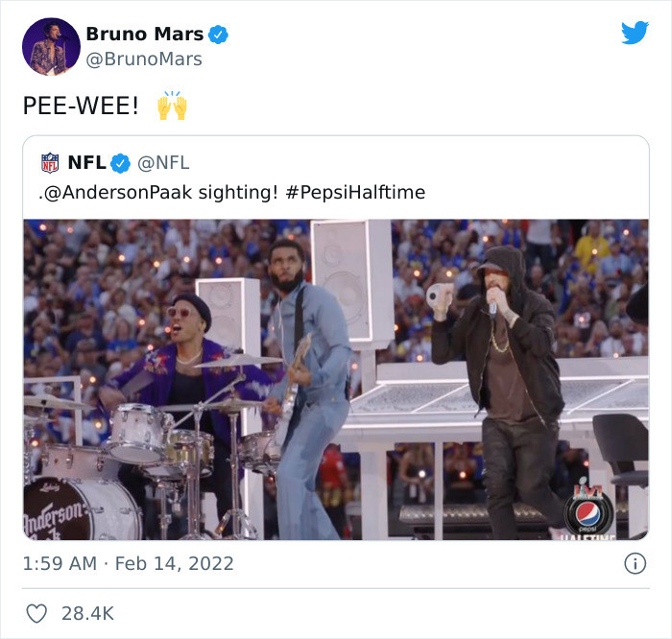Open the halftime show performance image

336,379
